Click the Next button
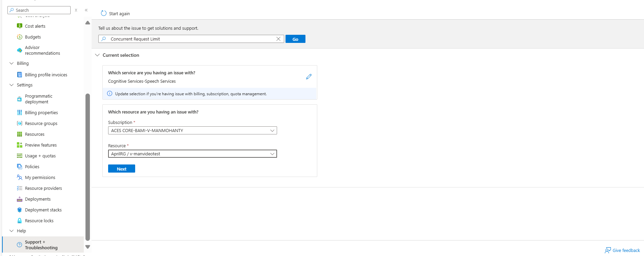Image resolution: width=644 pixels, height=256 pixels. (x=122, y=169)
